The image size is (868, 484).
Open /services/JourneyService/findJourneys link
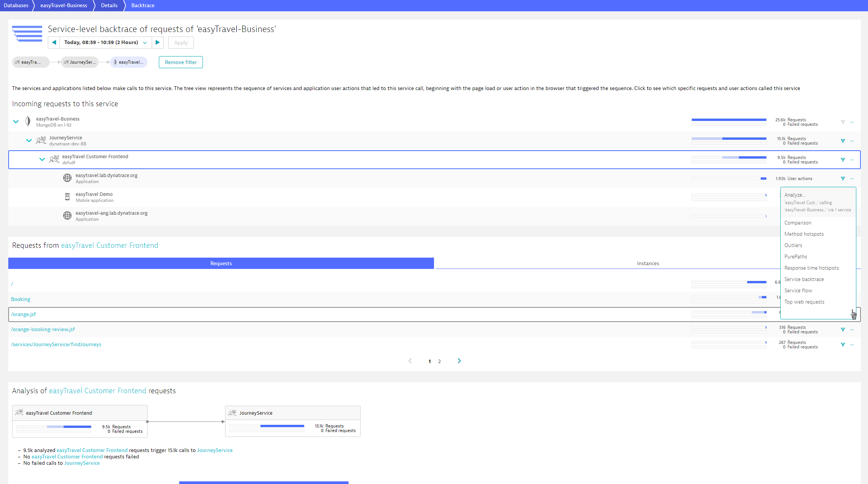[x=56, y=345]
